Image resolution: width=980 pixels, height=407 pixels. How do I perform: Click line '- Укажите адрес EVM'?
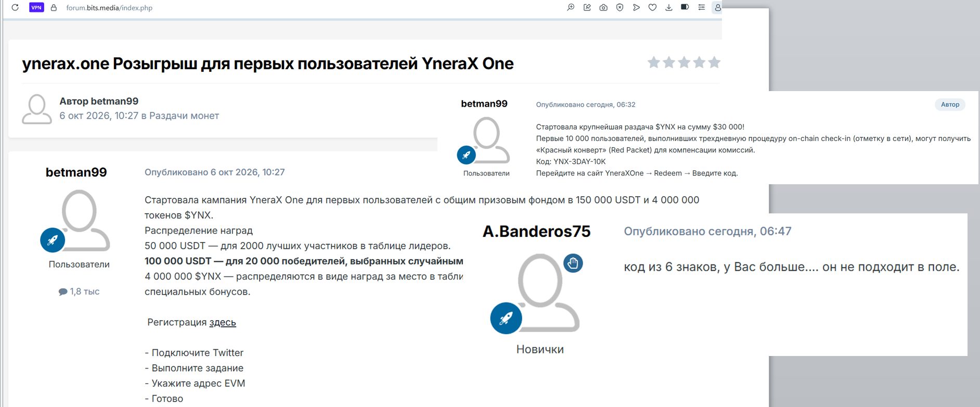195,383
